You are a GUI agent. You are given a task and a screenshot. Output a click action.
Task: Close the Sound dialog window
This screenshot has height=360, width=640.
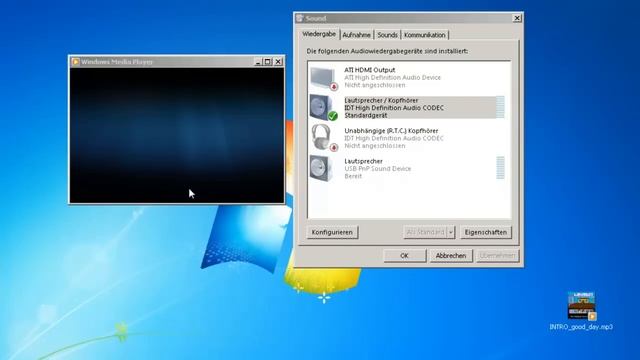(x=517, y=18)
